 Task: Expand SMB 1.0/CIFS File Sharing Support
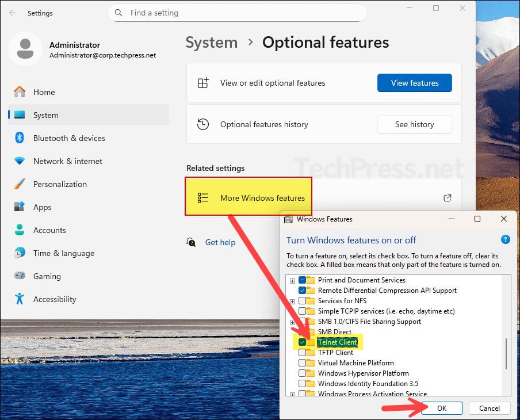pyautogui.click(x=292, y=322)
